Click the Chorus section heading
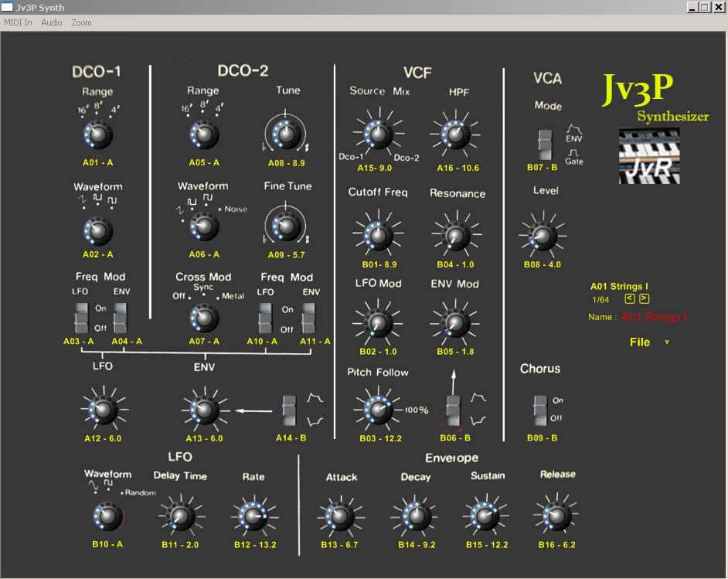 (x=540, y=369)
